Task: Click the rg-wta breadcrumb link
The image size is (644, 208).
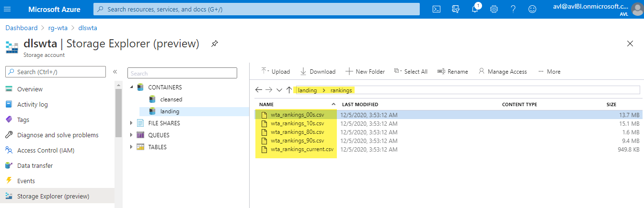Action: coord(57,28)
